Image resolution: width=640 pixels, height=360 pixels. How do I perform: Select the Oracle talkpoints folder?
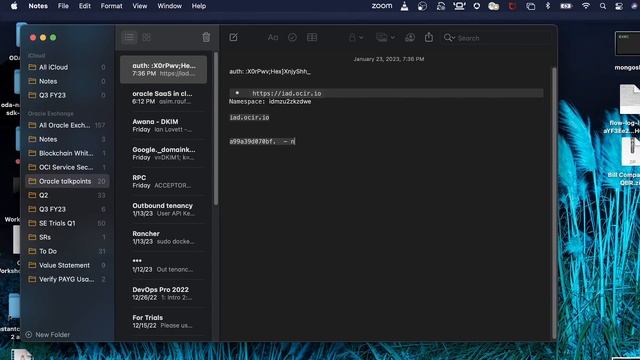pos(67,181)
